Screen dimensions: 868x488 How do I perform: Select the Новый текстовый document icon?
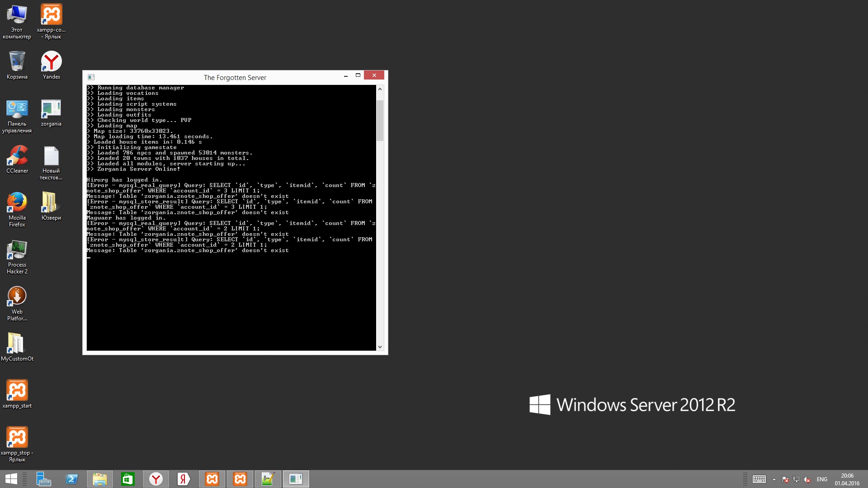pyautogui.click(x=51, y=163)
